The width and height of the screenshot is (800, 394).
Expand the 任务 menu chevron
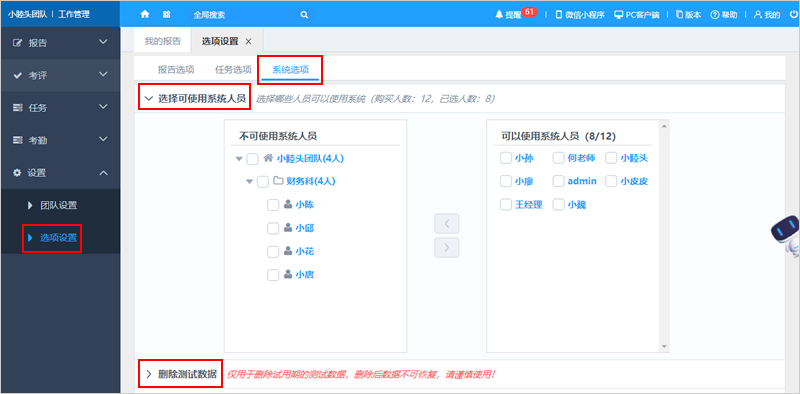103,107
